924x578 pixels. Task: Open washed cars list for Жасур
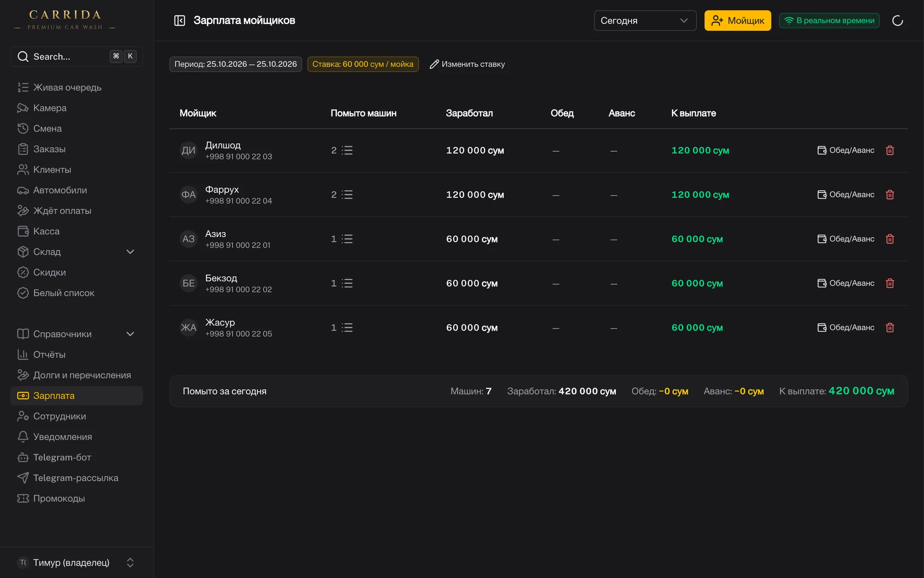(347, 327)
